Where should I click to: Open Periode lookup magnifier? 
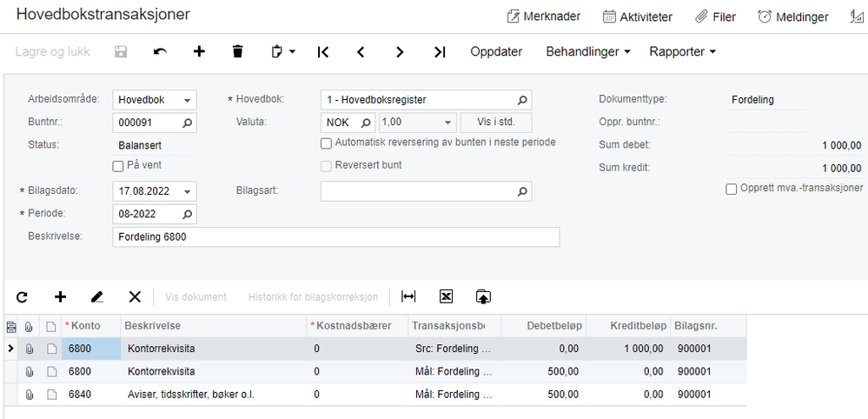188,214
